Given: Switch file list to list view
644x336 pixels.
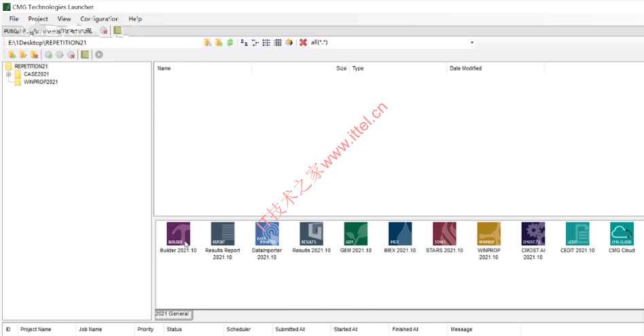Looking at the screenshot, I should point(266,43).
